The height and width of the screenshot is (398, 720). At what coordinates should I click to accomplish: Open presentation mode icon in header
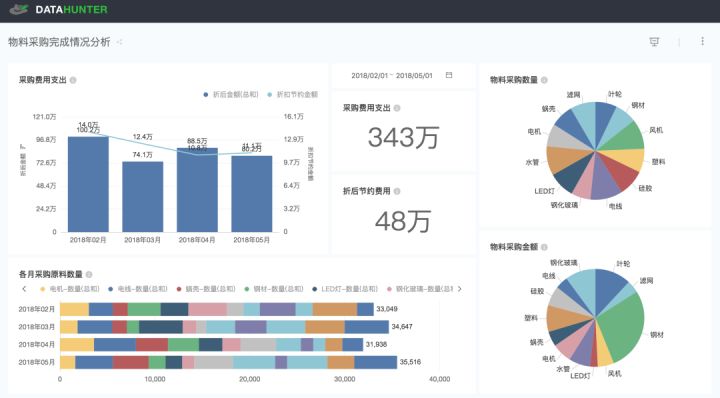pyautogui.click(x=654, y=42)
